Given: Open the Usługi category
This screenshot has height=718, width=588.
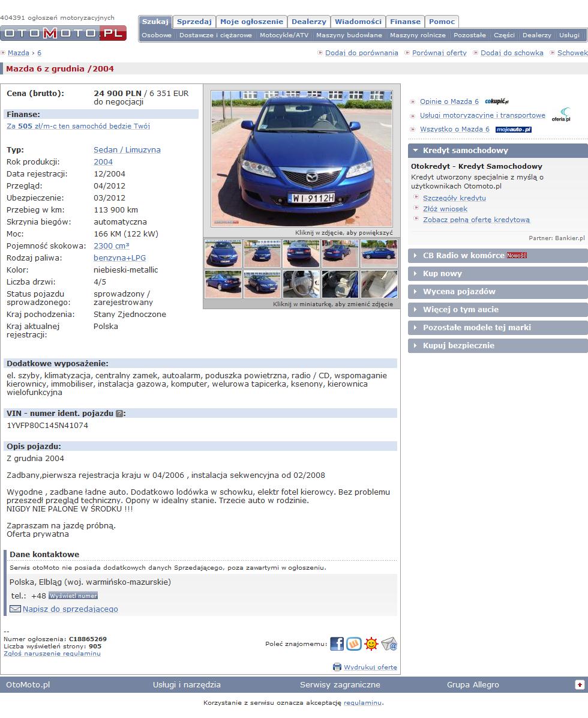Looking at the screenshot, I should [x=569, y=35].
